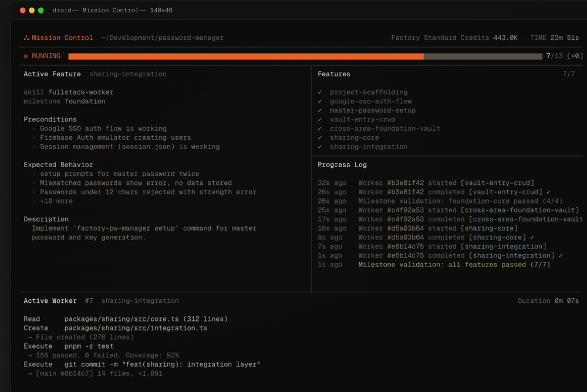Select the cross-area-foundation-vault feature
587x392 pixels.
point(385,129)
